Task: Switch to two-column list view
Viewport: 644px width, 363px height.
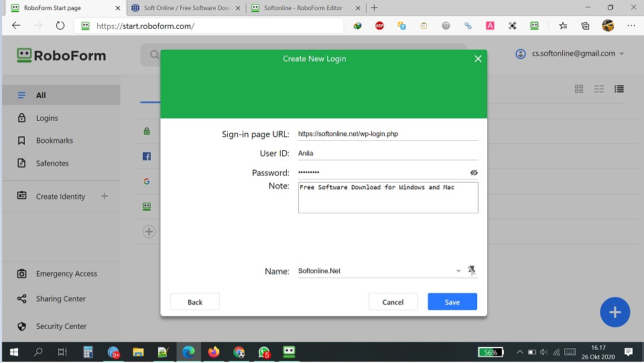Action: [x=599, y=89]
